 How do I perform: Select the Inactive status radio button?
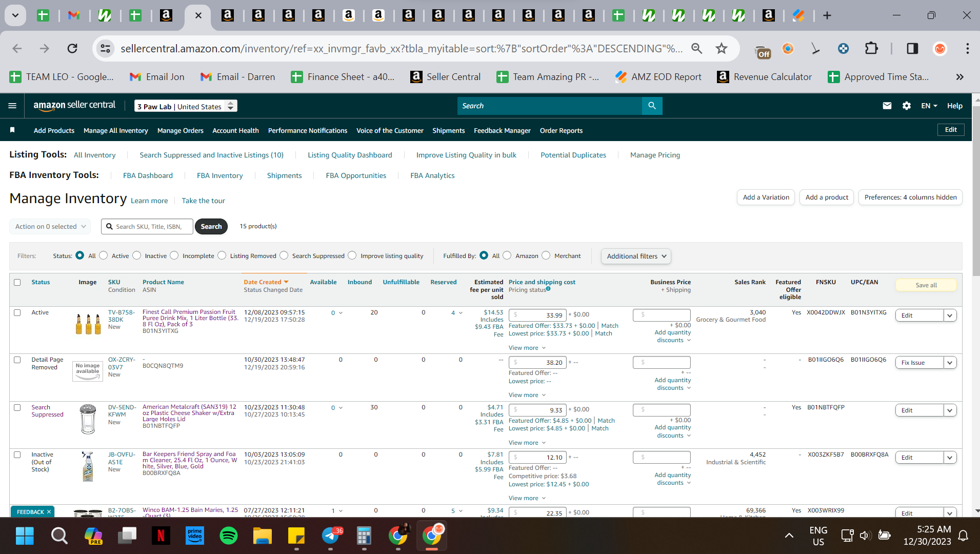tap(137, 255)
